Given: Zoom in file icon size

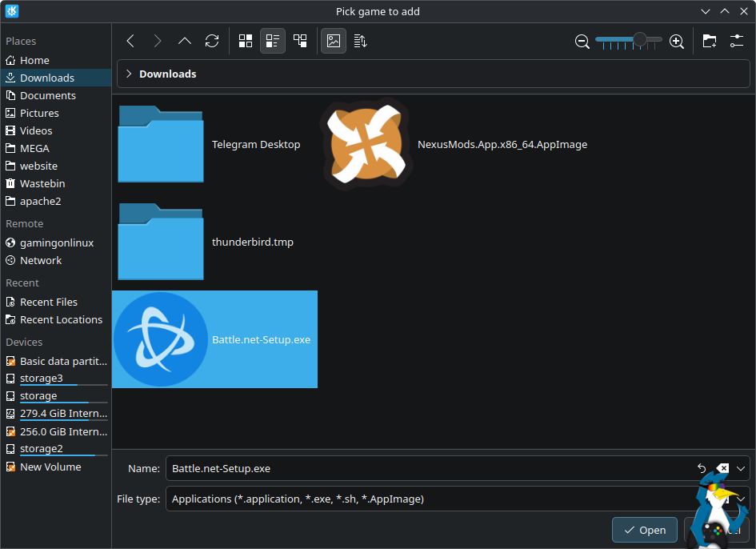Looking at the screenshot, I should (676, 41).
